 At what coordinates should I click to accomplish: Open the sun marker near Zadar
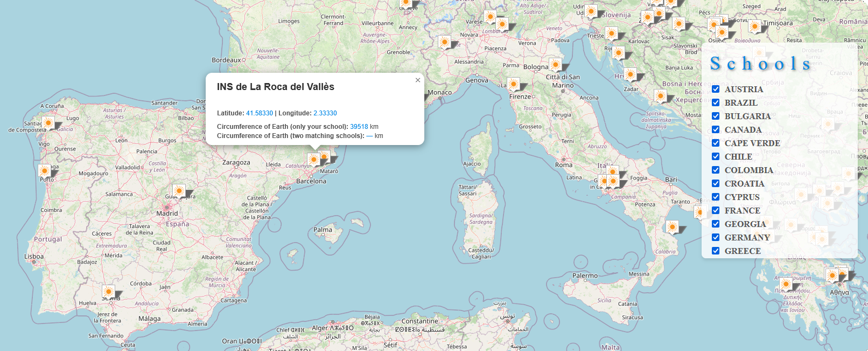pos(630,74)
